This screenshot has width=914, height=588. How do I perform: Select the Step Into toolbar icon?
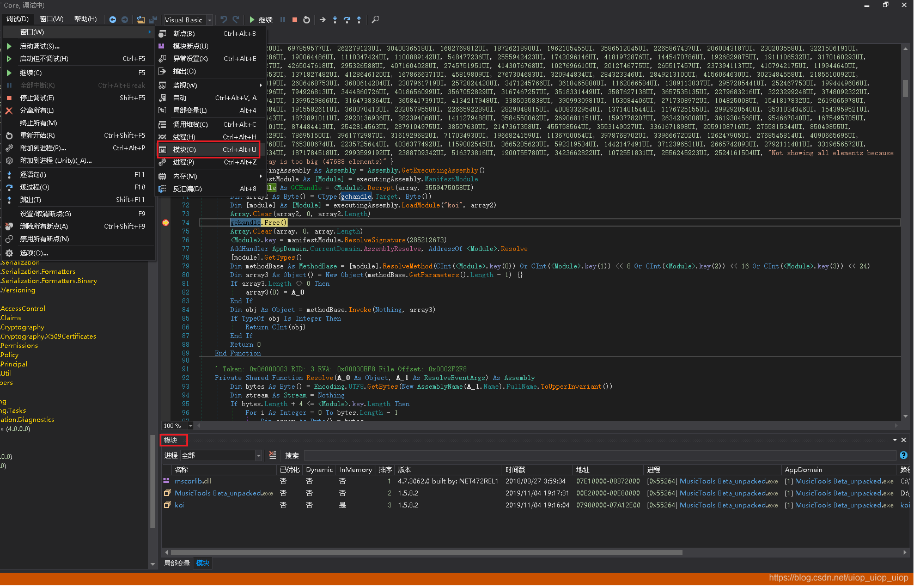pos(334,20)
